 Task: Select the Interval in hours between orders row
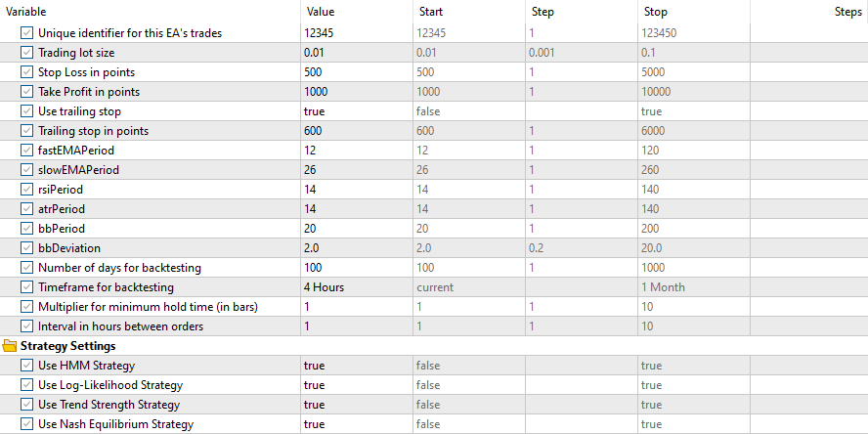click(x=434, y=326)
